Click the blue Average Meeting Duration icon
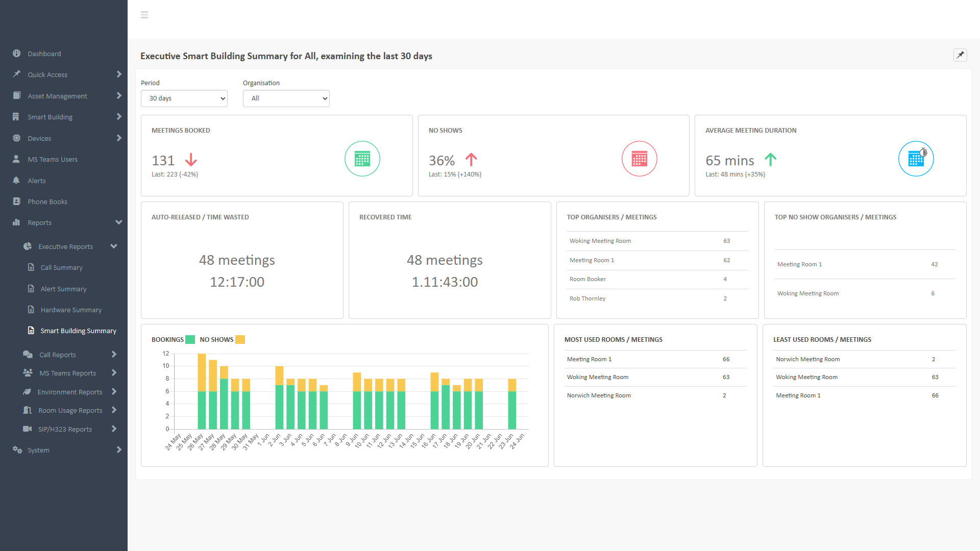Image resolution: width=980 pixels, height=551 pixels. pyautogui.click(x=916, y=159)
